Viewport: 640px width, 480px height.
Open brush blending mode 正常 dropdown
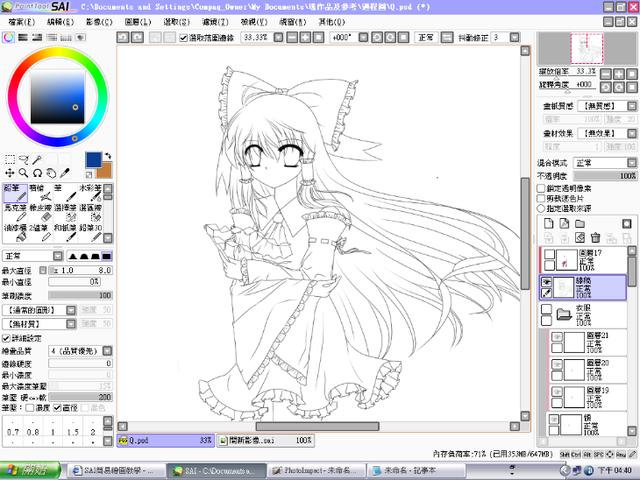pos(58,256)
